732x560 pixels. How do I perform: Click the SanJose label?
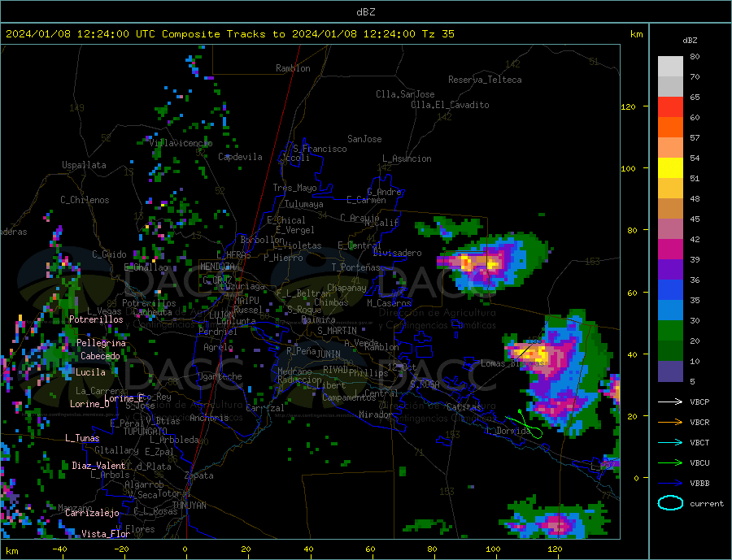tap(364, 139)
